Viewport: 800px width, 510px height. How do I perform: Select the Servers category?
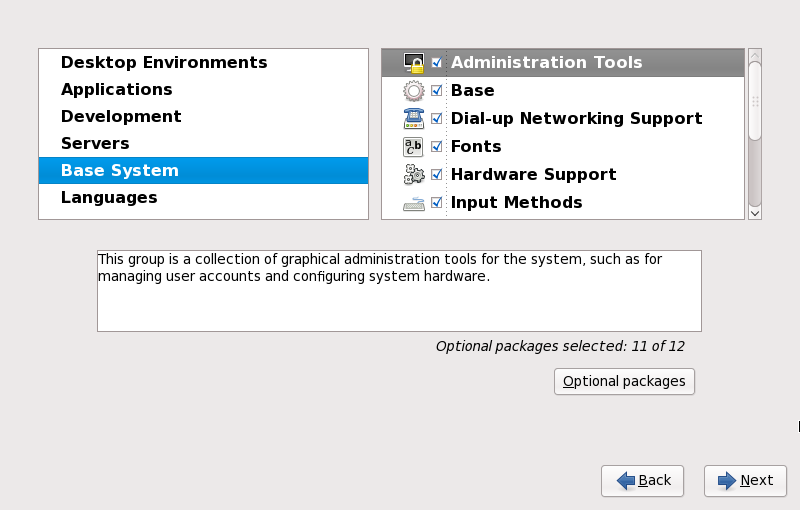pyautogui.click(x=95, y=144)
